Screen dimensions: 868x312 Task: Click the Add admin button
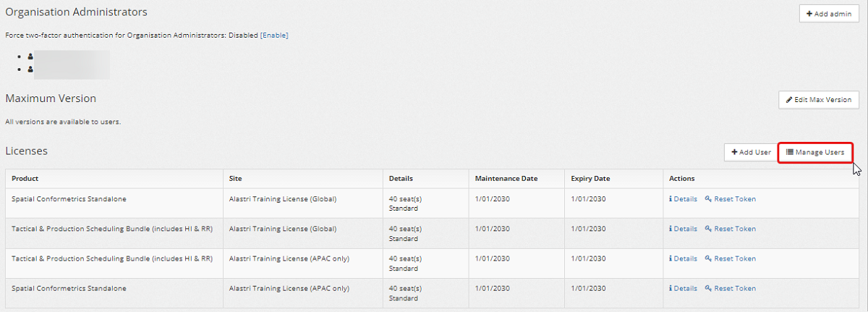[829, 14]
